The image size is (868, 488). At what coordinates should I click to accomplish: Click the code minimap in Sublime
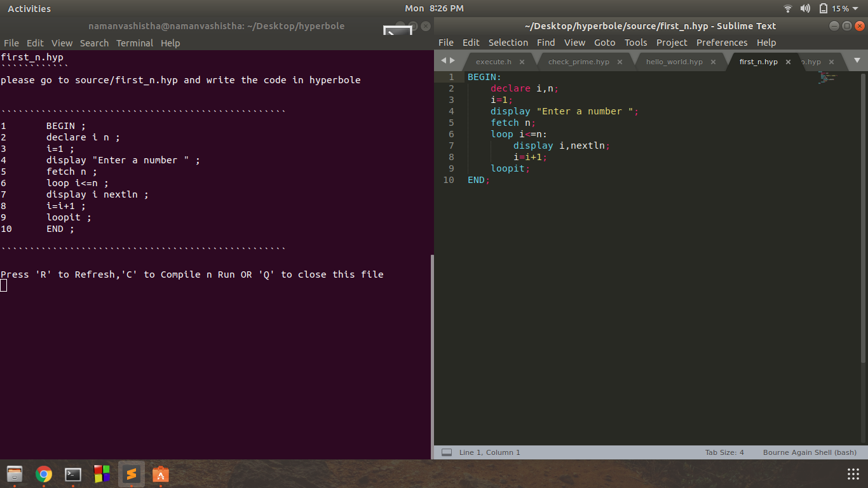829,78
